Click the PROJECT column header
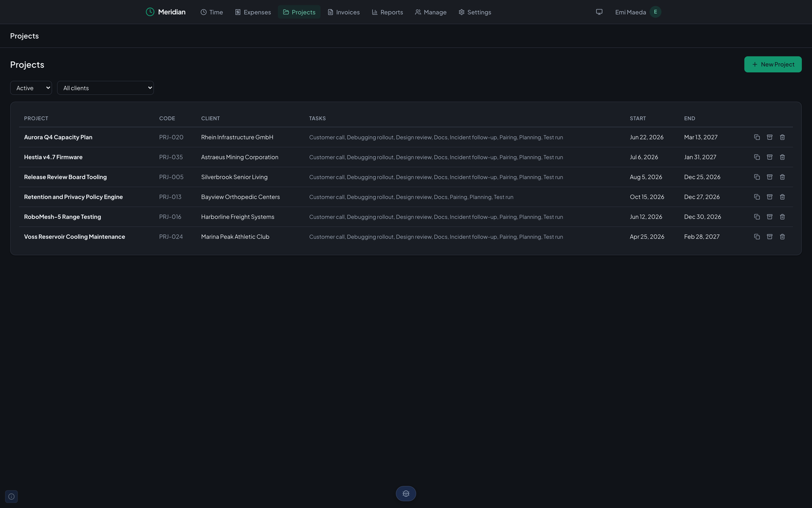This screenshot has height=508, width=812. 36,119
